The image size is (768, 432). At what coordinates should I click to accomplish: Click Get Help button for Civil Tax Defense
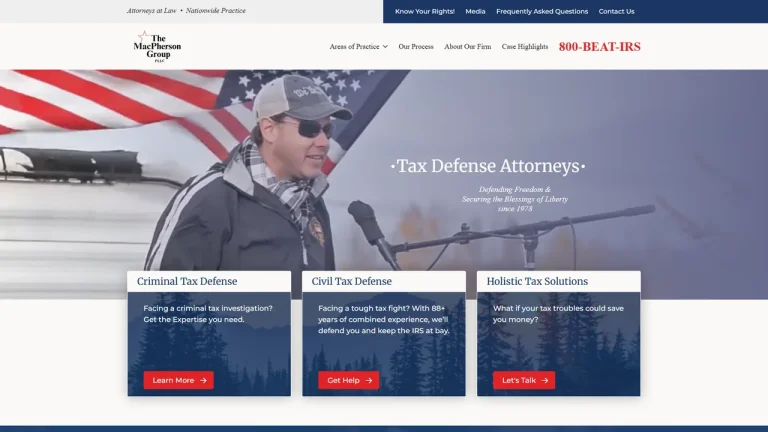[x=349, y=380]
